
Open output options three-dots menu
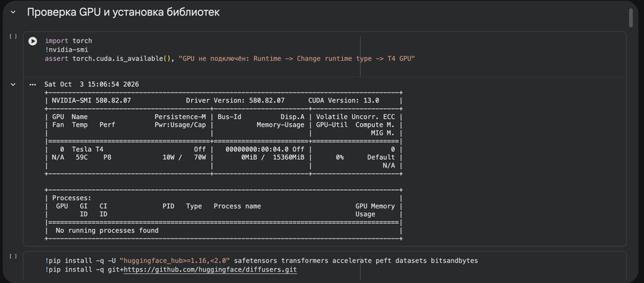point(33,85)
